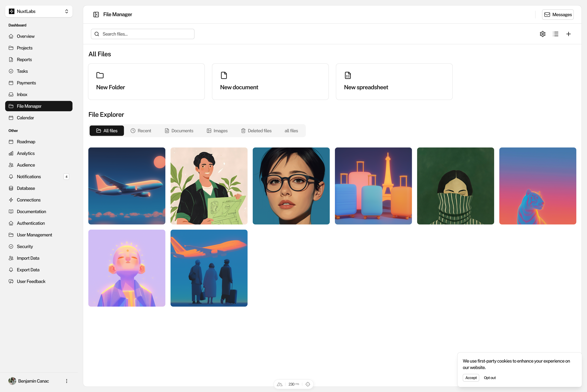The image size is (587, 392).
Task: Open the Images tab
Action: pyautogui.click(x=217, y=131)
